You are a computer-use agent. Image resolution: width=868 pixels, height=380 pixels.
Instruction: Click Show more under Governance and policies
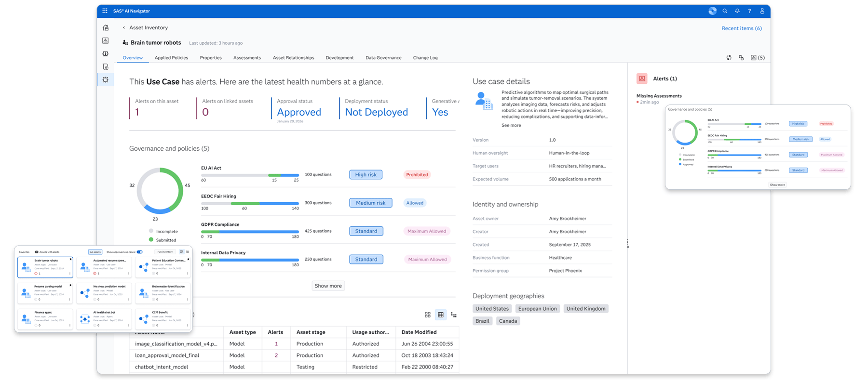328,286
